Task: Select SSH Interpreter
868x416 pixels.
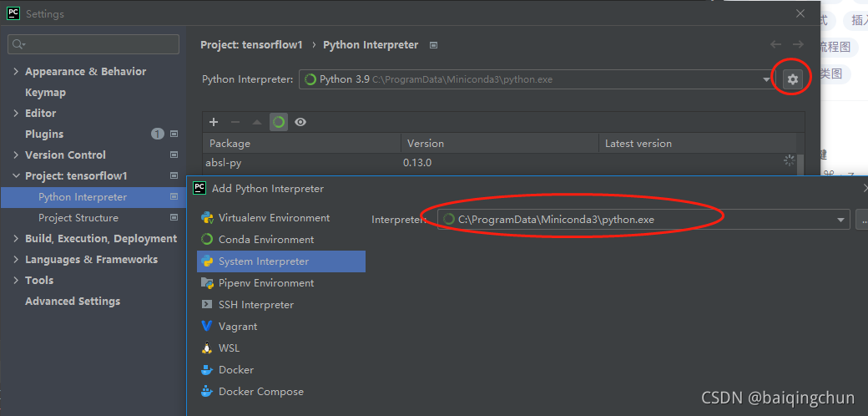Action: click(x=281, y=305)
